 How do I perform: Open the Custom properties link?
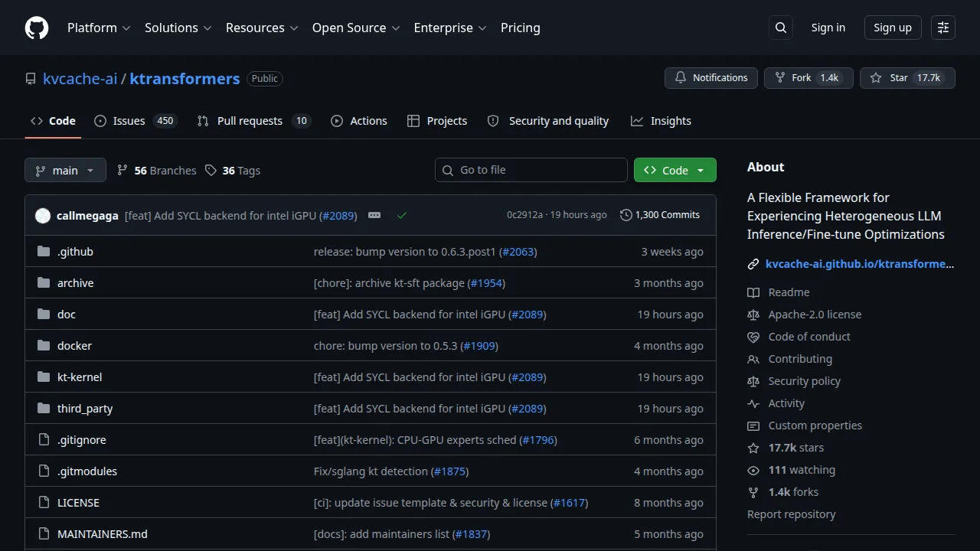(x=815, y=425)
